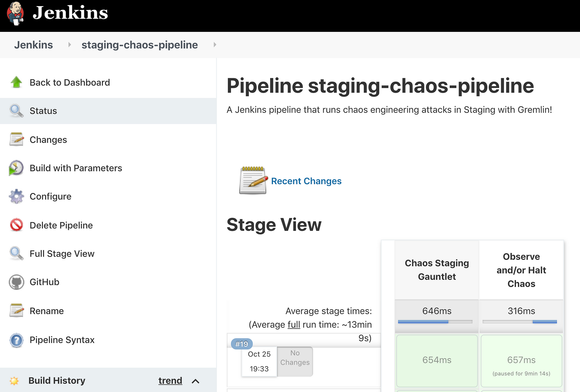Click the staging-chaos-pipeline breadcrumb
The height and width of the screenshot is (392, 580).
pos(140,45)
